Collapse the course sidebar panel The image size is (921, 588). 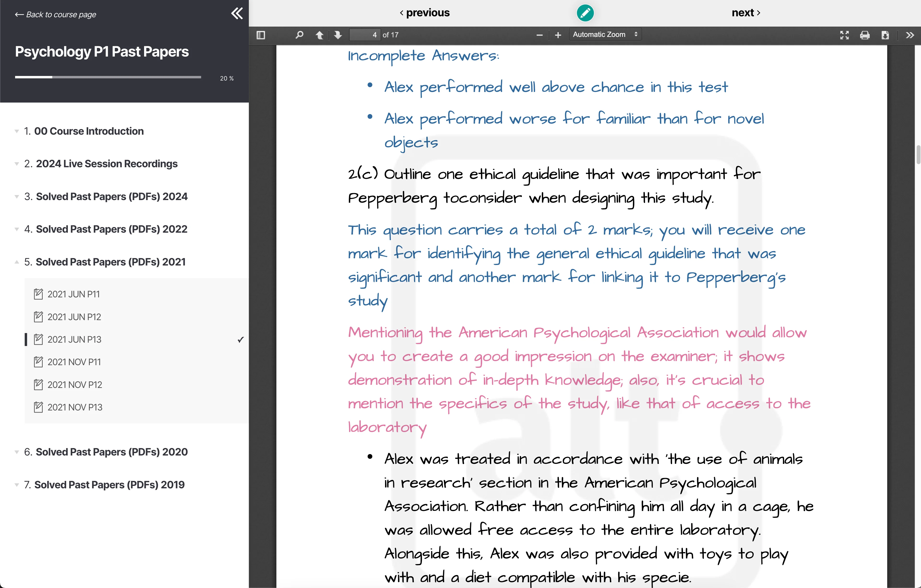coord(237,14)
